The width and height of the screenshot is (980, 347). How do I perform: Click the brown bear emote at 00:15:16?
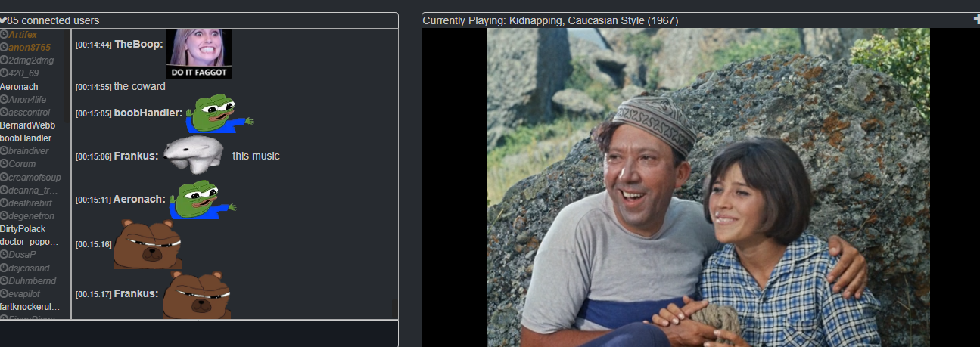pos(148,244)
